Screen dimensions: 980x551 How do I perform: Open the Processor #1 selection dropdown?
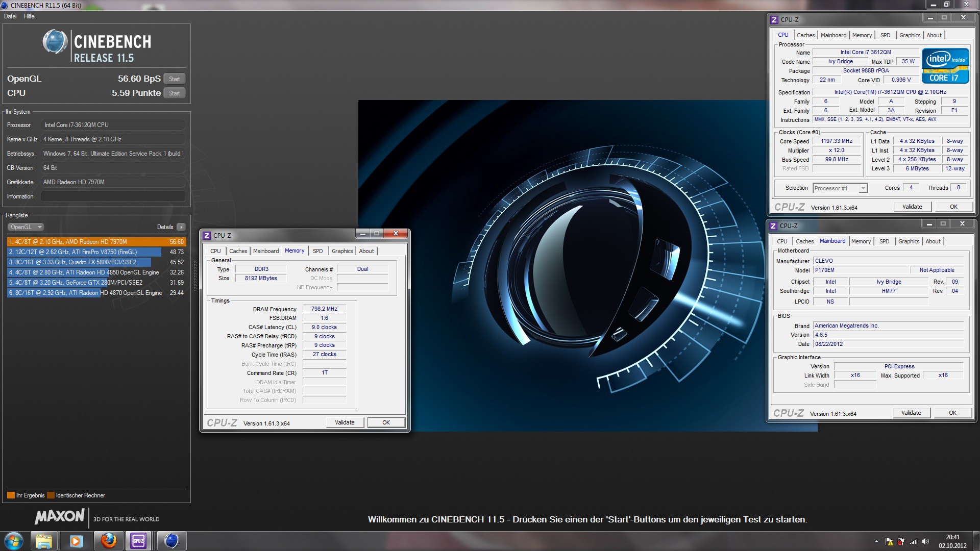pyautogui.click(x=840, y=188)
